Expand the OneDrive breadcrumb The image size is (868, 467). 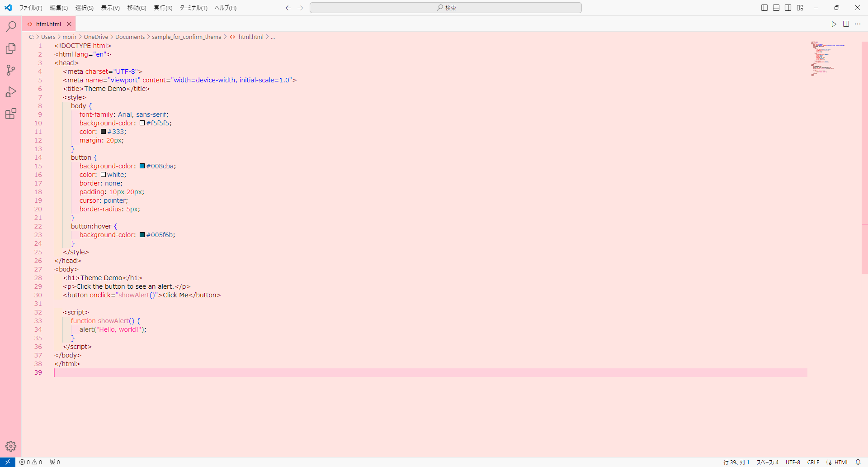[96, 37]
